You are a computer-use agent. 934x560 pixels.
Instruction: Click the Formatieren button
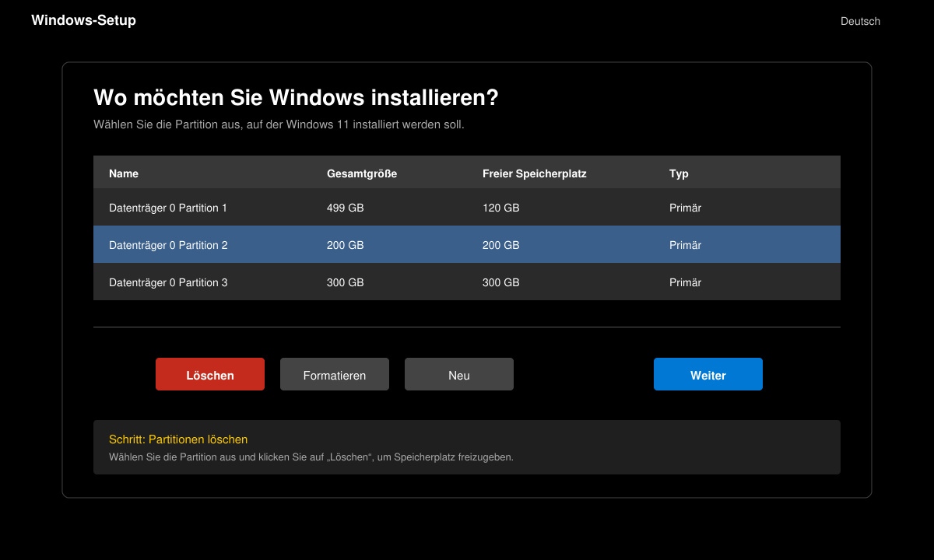point(335,374)
